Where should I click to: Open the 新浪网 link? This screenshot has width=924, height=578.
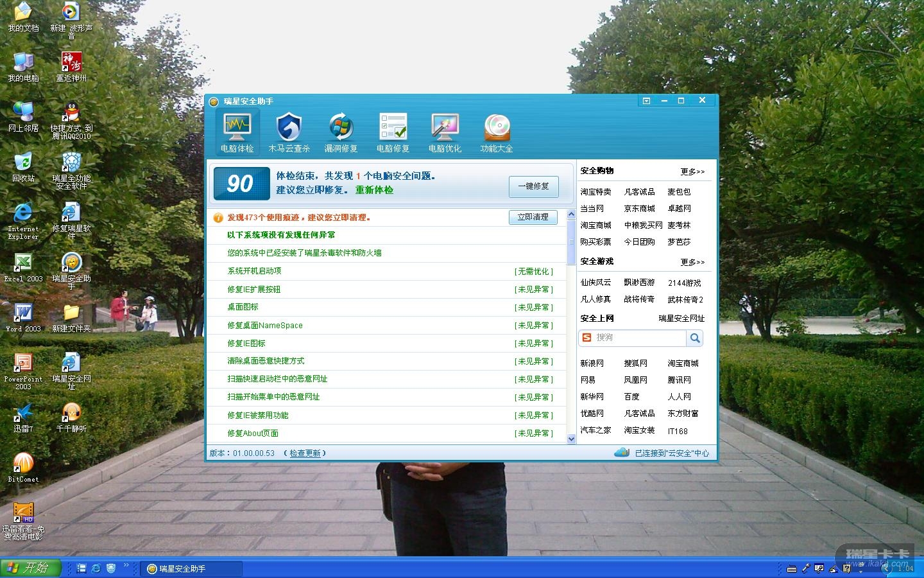(592, 363)
